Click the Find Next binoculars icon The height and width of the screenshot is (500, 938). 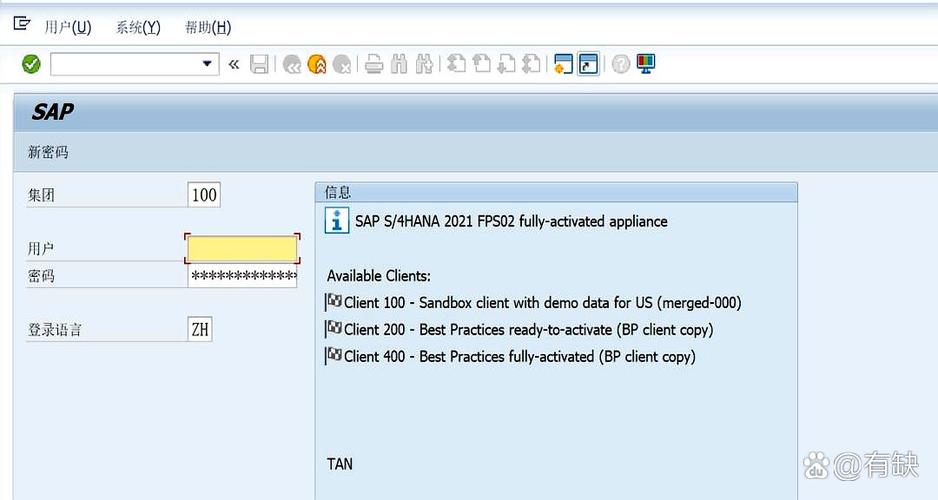(x=424, y=63)
